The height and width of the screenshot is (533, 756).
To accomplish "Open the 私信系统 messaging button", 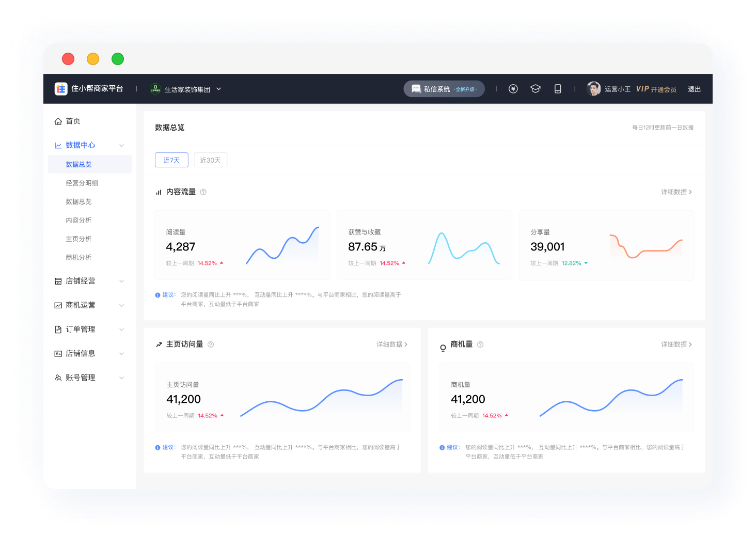I will click(x=444, y=89).
